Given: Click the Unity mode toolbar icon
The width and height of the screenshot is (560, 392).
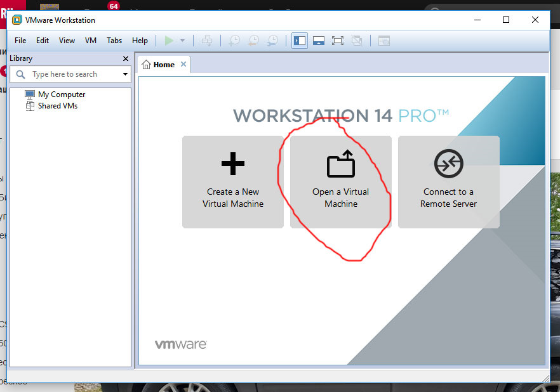Looking at the screenshot, I should [x=356, y=41].
